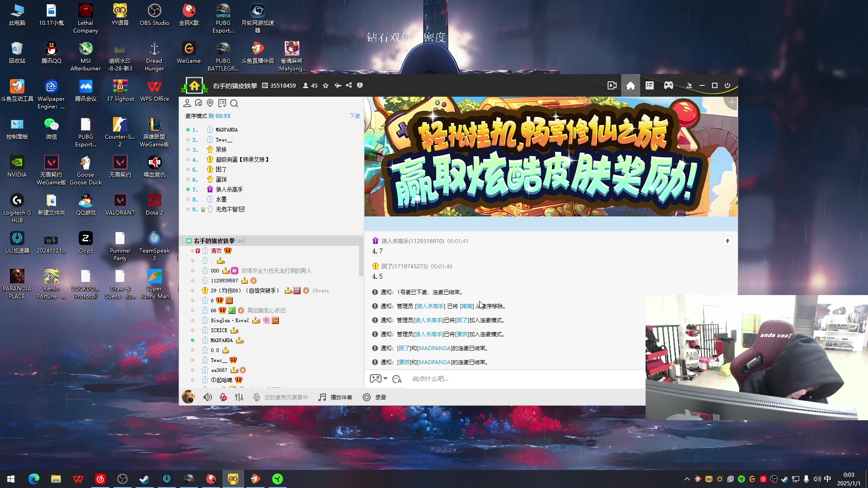The image size is (868, 488).
Task: Click the power icon to exit channel
Action: click(x=727, y=85)
